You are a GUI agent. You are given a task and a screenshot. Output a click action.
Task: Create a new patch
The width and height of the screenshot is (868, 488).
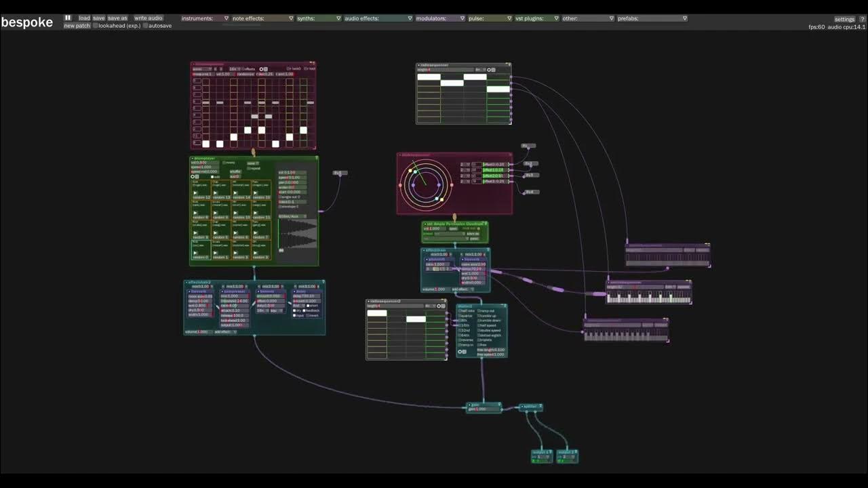click(77, 26)
